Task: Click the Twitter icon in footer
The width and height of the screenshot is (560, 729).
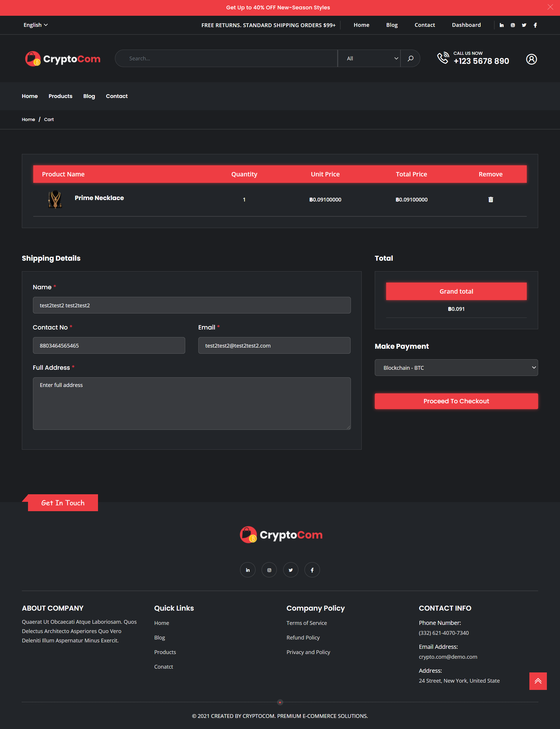Action: coord(291,570)
